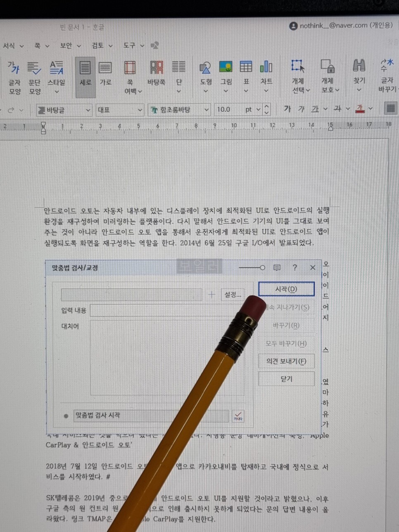Click the account profile icon
This screenshot has width=399, height=532.
click(293, 26)
